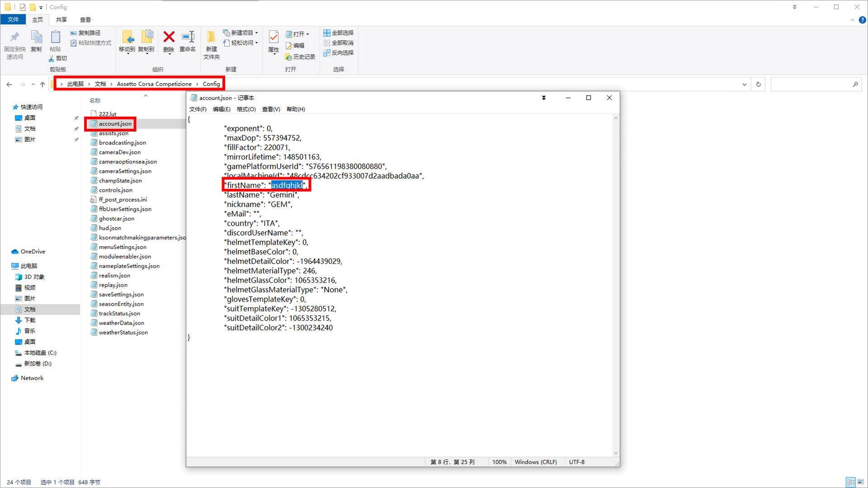Click the OneDrive cloud item in sidebar

pos(28,252)
